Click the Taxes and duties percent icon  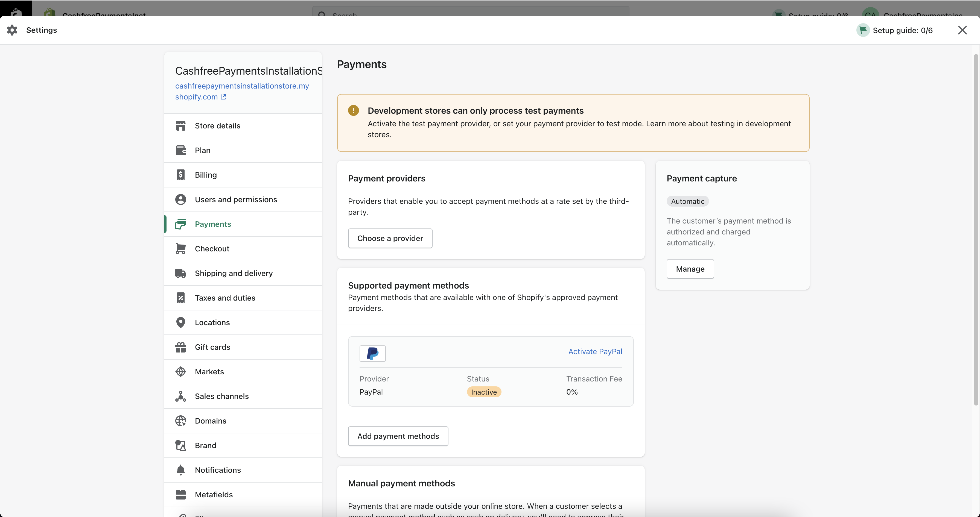(181, 298)
